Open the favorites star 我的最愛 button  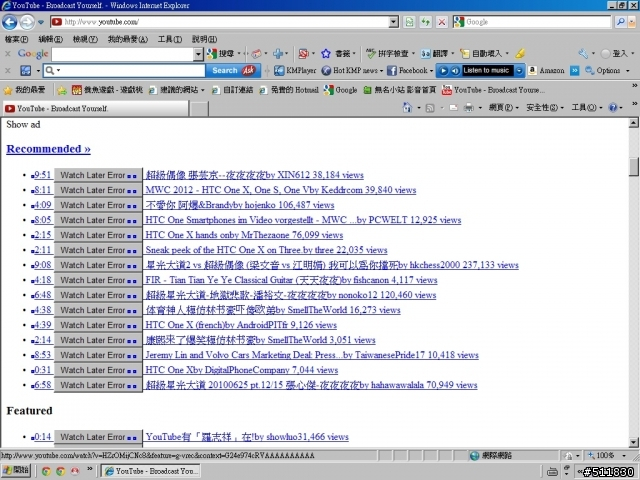(24, 90)
